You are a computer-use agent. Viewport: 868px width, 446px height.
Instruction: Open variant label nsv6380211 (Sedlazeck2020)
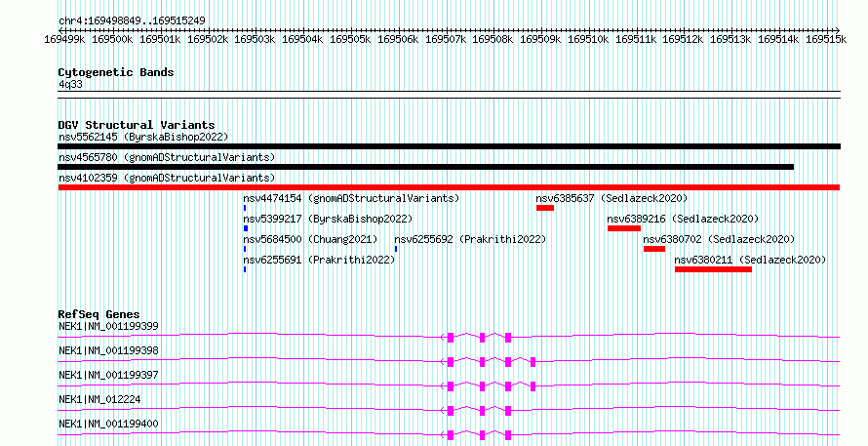pyautogui.click(x=750, y=260)
